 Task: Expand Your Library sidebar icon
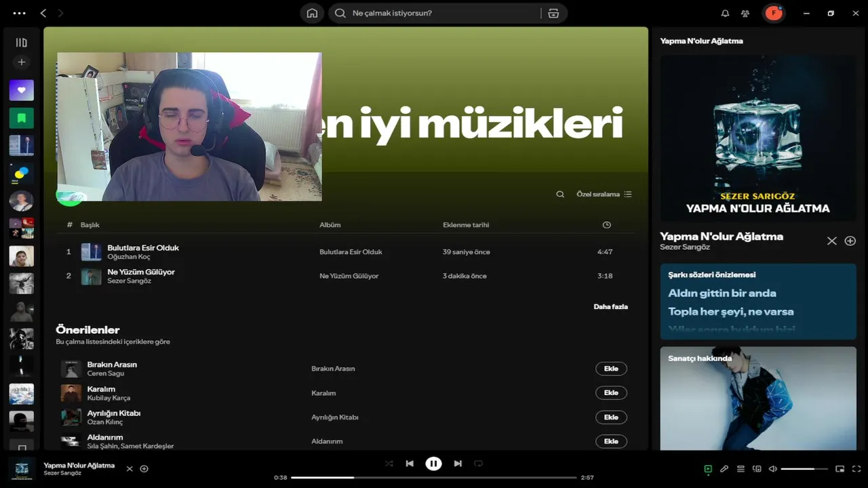pos(21,42)
